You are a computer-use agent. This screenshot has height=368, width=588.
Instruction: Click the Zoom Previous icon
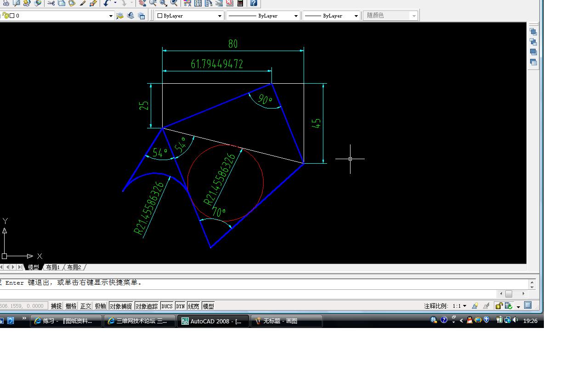point(174,3)
